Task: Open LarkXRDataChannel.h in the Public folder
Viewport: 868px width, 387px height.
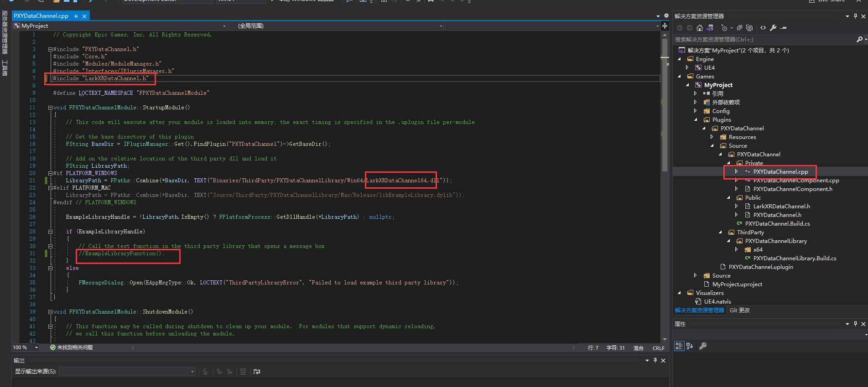Action: (781, 206)
